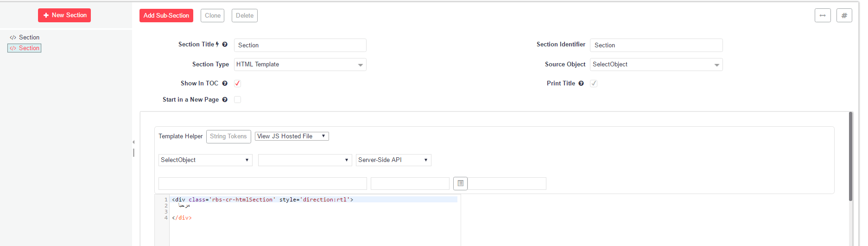Click help icon beside Print Title
Image resolution: width=868 pixels, height=246 pixels.
point(581,84)
